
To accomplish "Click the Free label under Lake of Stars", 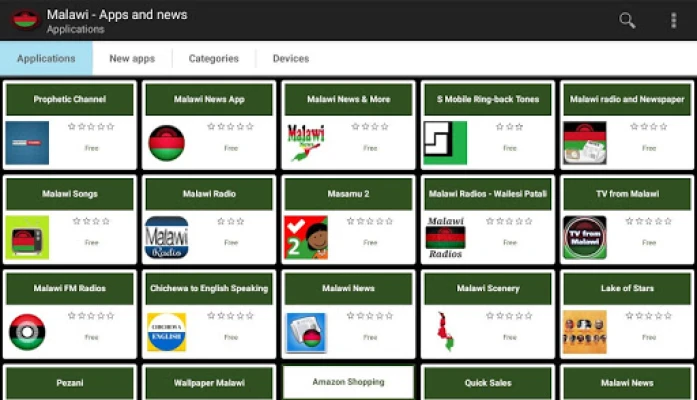I will point(649,337).
